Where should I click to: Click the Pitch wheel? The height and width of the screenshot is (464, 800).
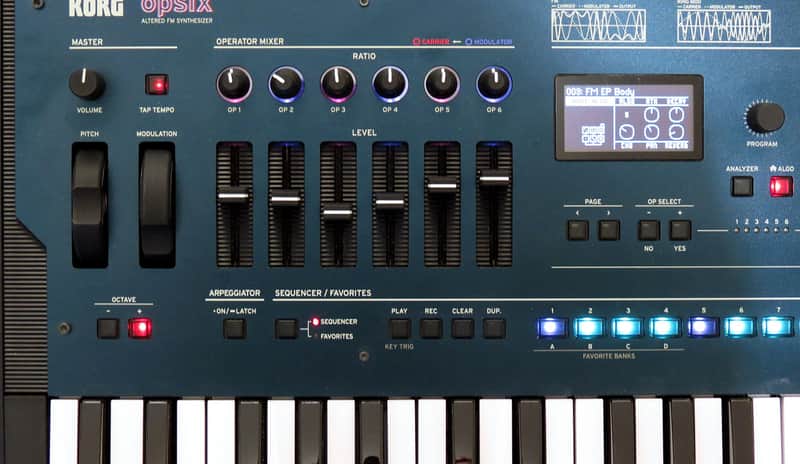click(90, 205)
